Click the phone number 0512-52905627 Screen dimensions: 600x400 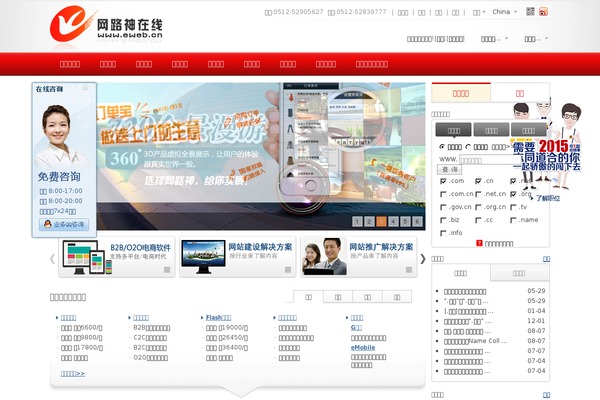[x=298, y=12]
